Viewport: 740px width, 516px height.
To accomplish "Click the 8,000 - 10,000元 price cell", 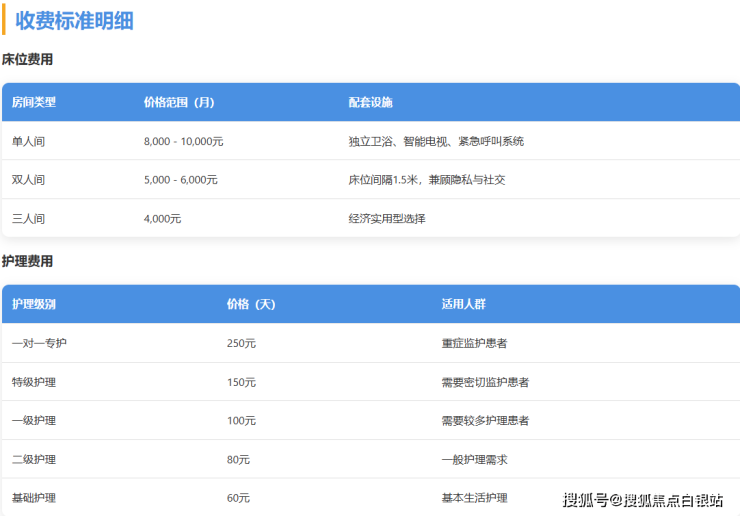I will coord(183,141).
